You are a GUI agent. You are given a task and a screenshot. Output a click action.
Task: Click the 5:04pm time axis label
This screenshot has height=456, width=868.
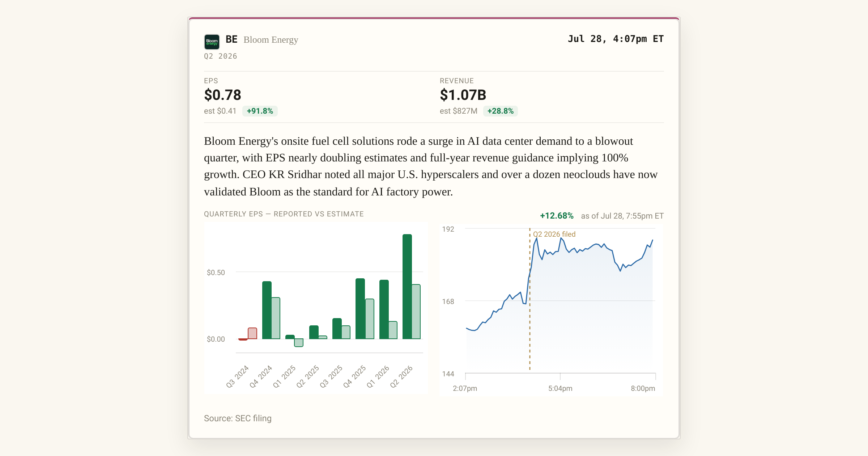click(560, 388)
